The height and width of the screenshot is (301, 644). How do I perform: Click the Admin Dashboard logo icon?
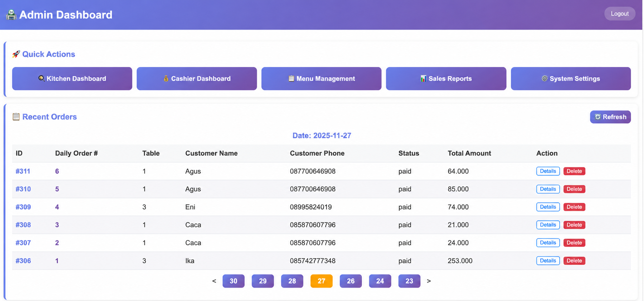point(11,15)
